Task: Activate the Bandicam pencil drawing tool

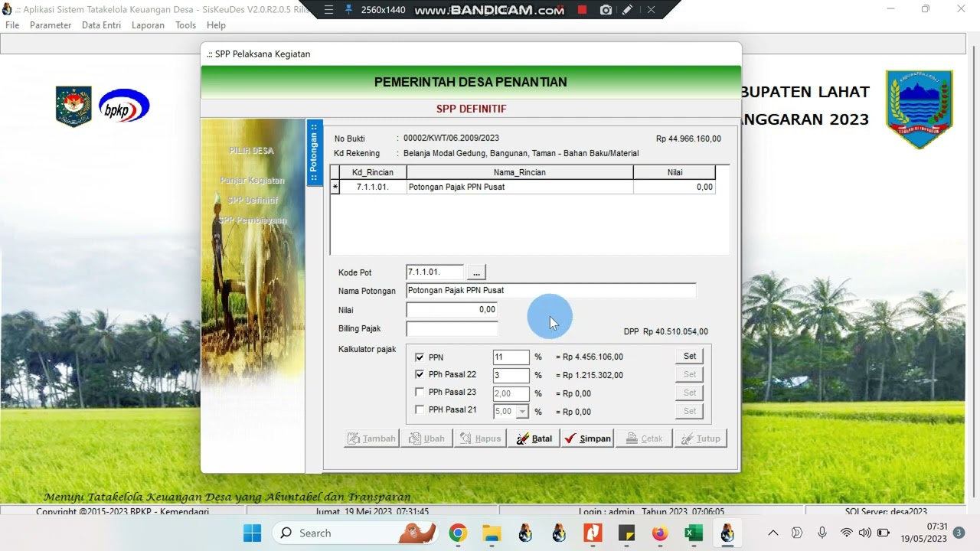Action: click(x=628, y=10)
